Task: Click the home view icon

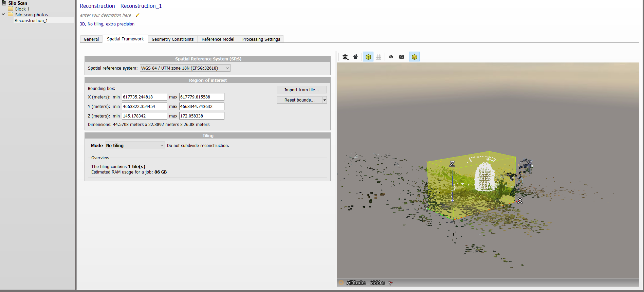Action: pyautogui.click(x=355, y=57)
